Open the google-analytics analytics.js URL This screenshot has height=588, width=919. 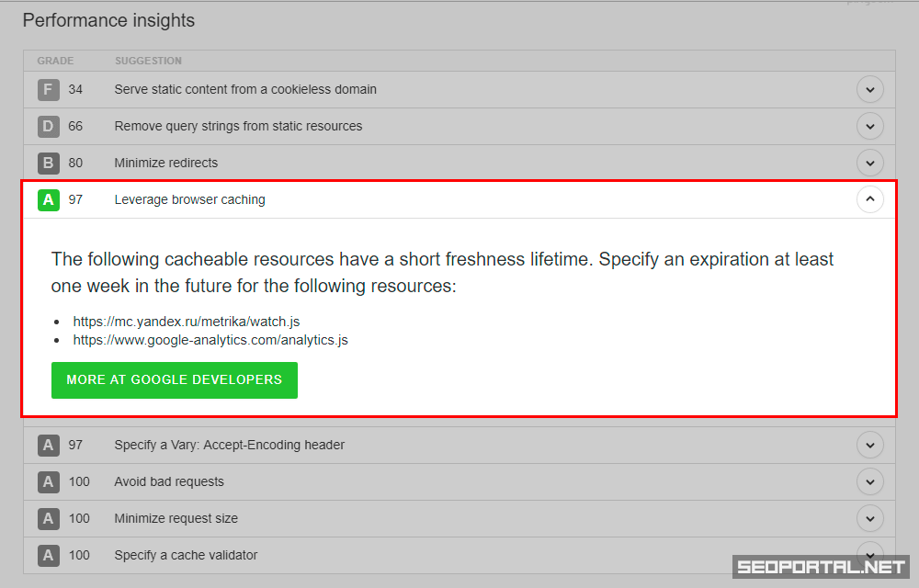pyautogui.click(x=210, y=340)
